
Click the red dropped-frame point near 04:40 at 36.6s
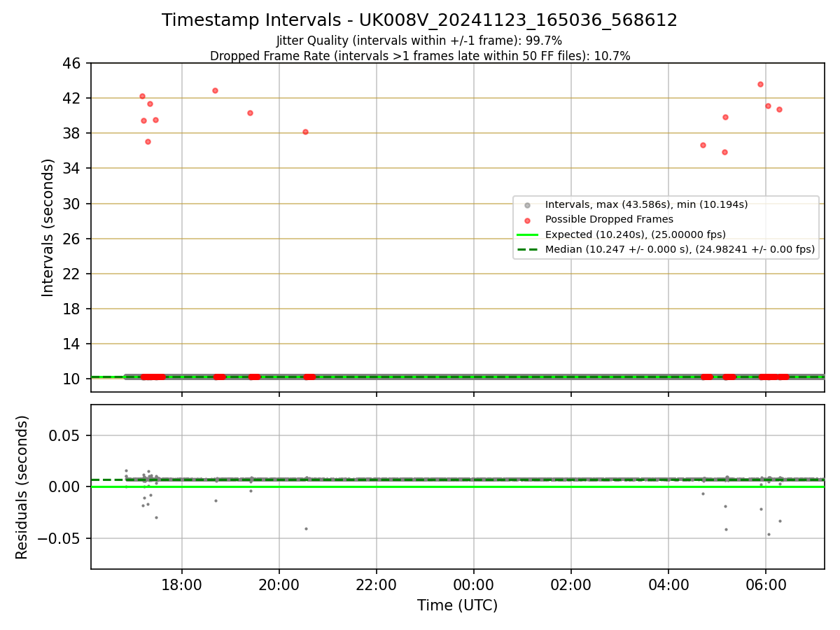tap(703, 145)
